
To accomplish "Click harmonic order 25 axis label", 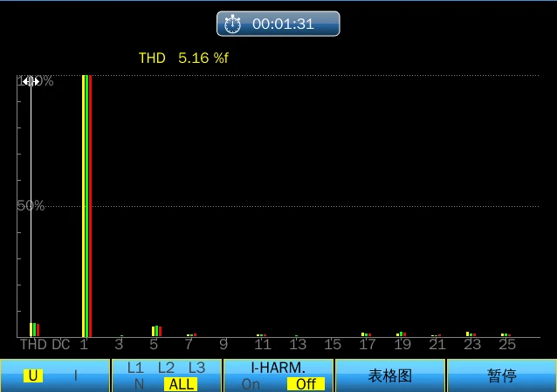I will coord(507,344).
